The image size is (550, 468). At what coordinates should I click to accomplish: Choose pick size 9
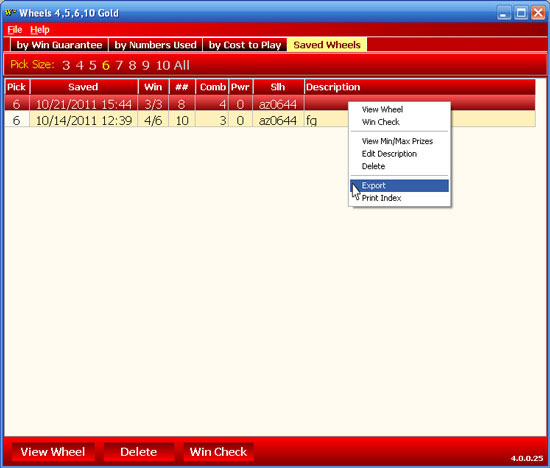[x=146, y=65]
